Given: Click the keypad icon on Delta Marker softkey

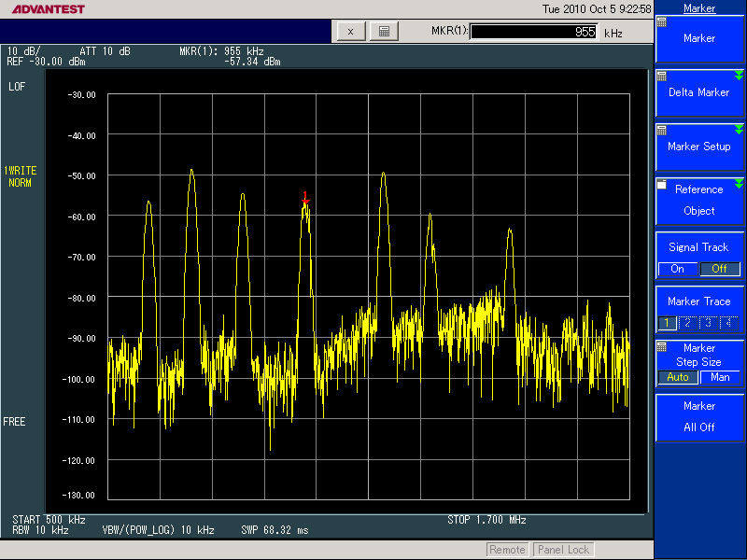Looking at the screenshot, I should click(662, 75).
